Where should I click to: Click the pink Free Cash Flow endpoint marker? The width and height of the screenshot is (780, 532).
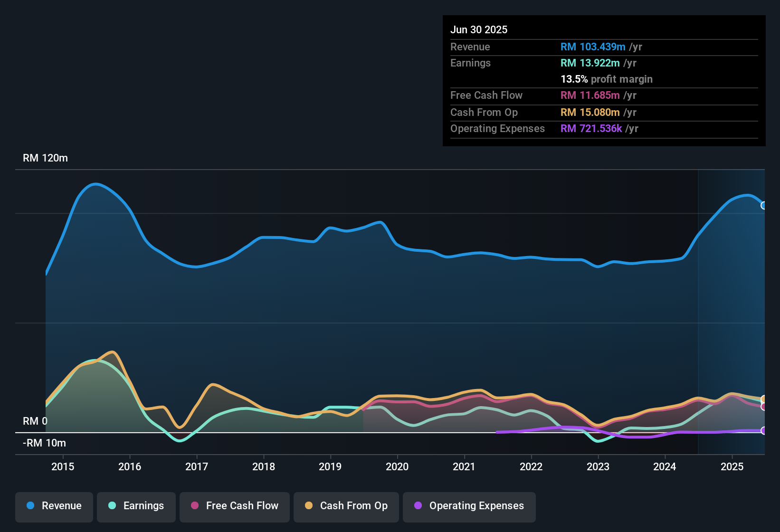click(764, 407)
